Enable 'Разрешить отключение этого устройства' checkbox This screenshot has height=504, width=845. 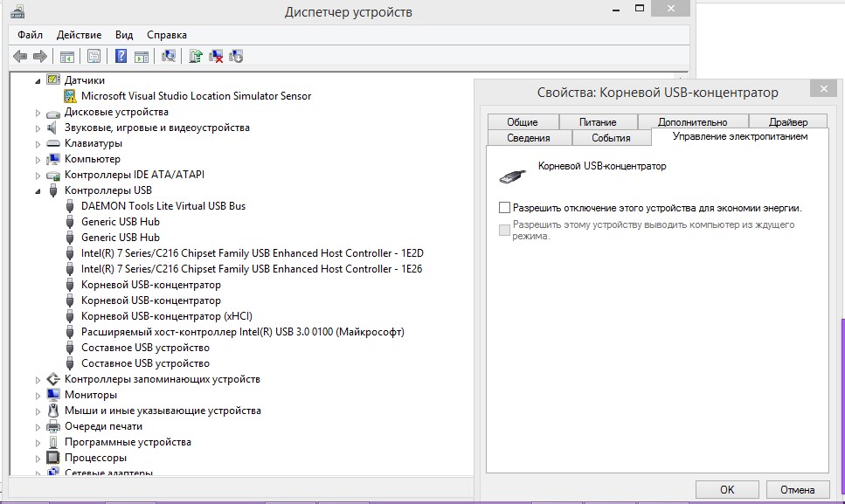[x=504, y=208]
